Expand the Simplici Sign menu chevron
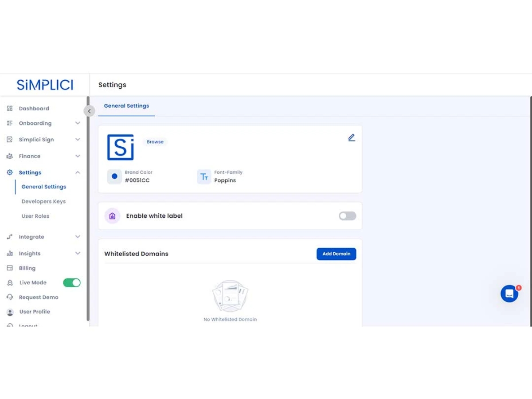532x399 pixels. [x=78, y=140]
